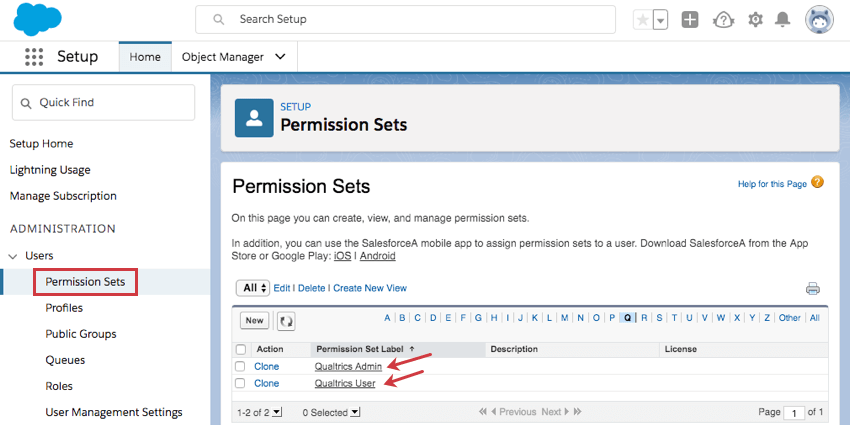
Task: Open the Qualtrics User permission set
Action: [345, 383]
